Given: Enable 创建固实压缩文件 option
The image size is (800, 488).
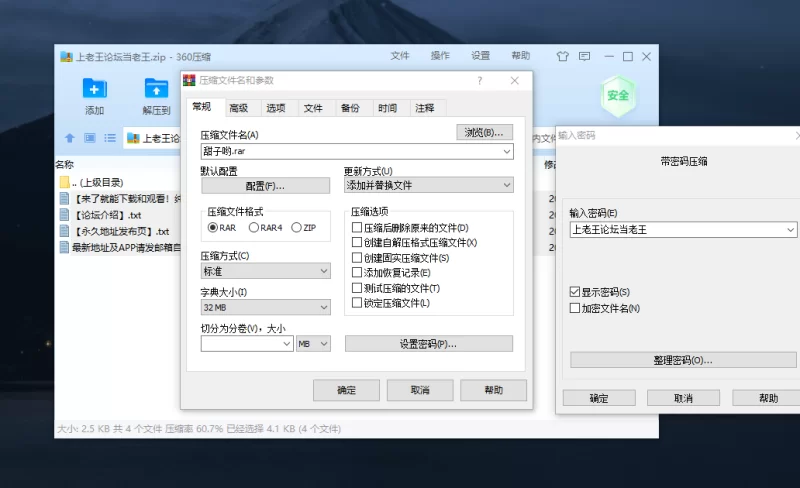Looking at the screenshot, I should 357,258.
